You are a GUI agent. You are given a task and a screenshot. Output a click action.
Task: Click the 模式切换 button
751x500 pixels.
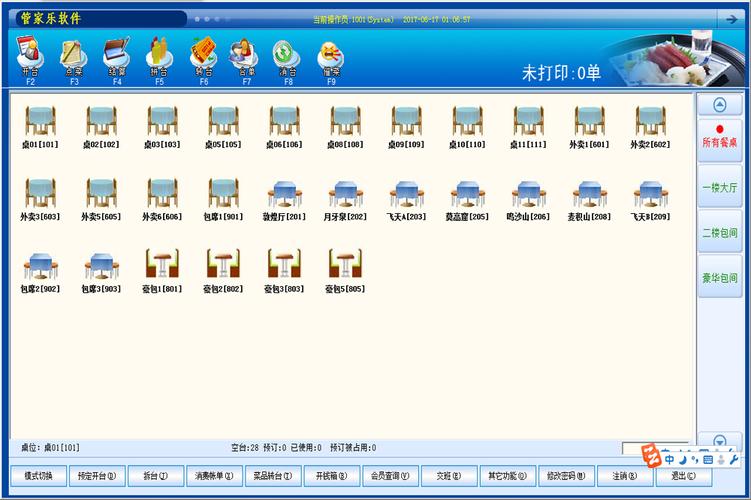(38, 476)
